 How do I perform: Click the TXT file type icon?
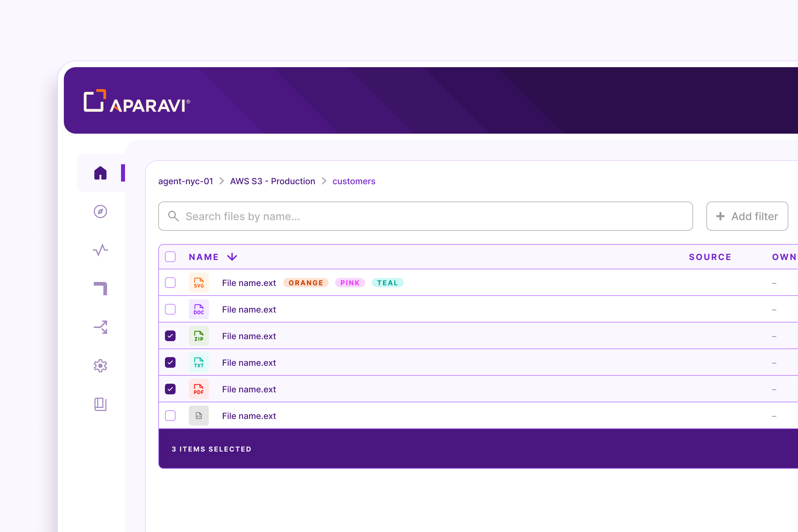(199, 362)
